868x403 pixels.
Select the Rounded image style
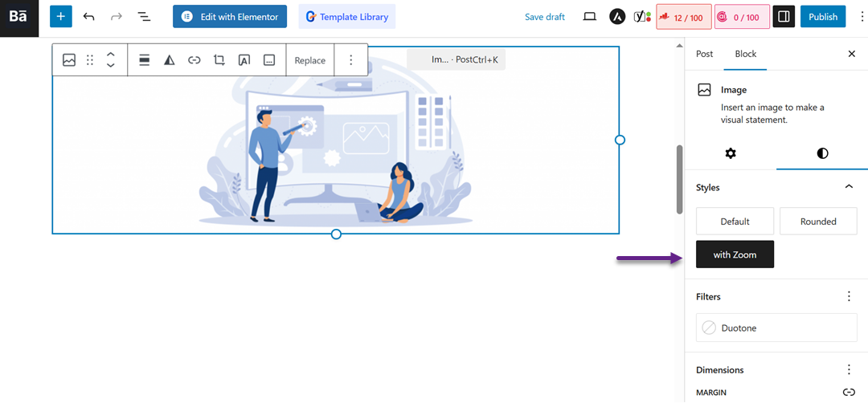[818, 222]
